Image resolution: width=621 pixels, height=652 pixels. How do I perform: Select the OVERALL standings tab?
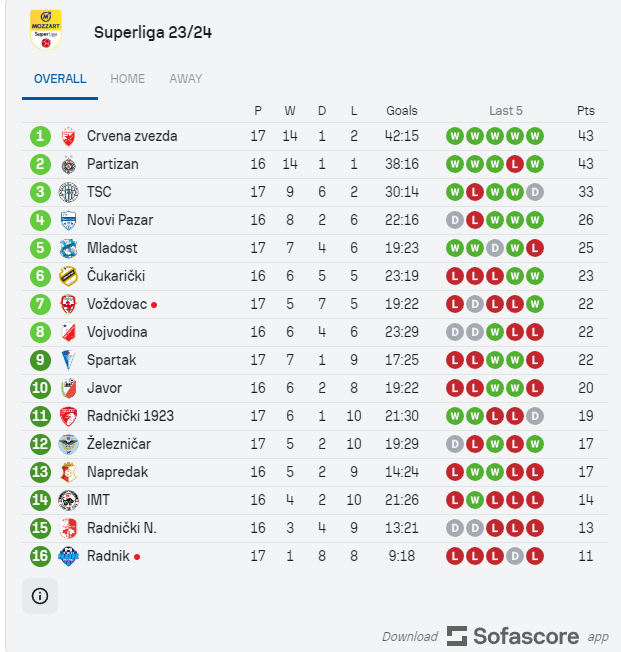coord(60,79)
